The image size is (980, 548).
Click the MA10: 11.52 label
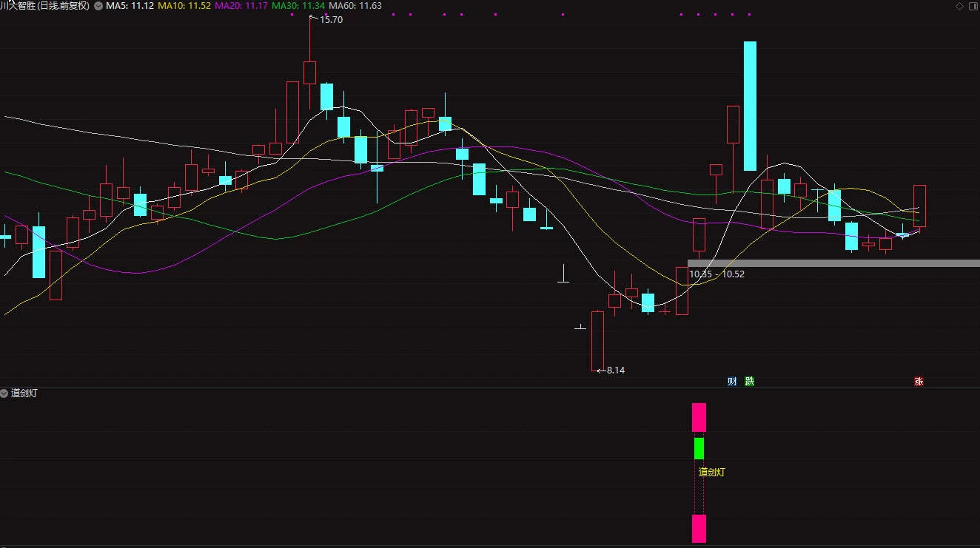tap(184, 6)
